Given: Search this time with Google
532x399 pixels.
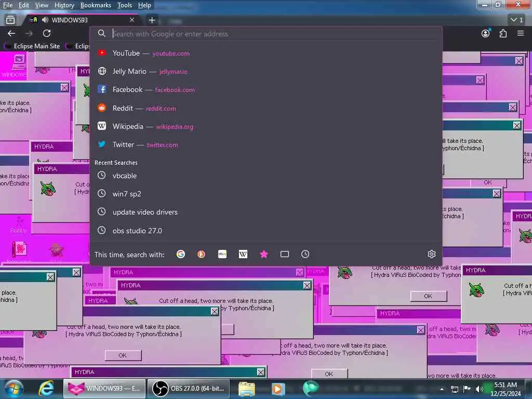Looking at the screenshot, I should [x=181, y=254].
